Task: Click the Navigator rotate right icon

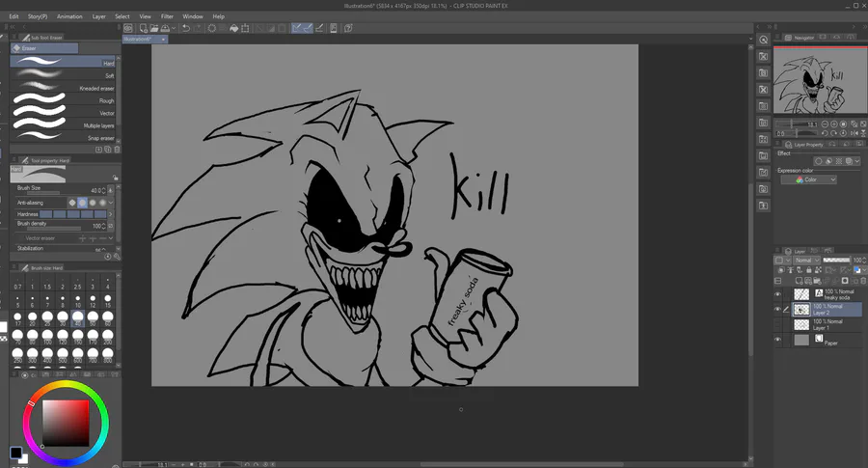Action: pyautogui.click(x=834, y=133)
